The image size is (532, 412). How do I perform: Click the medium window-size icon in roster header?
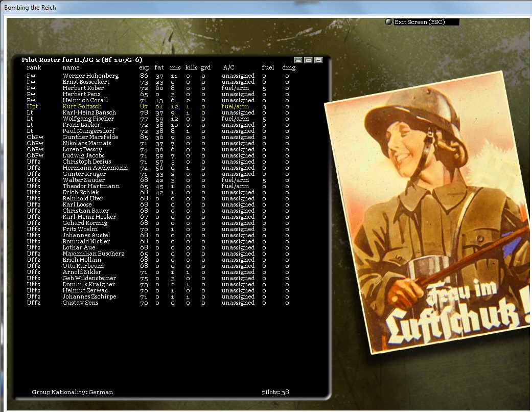click(308, 60)
